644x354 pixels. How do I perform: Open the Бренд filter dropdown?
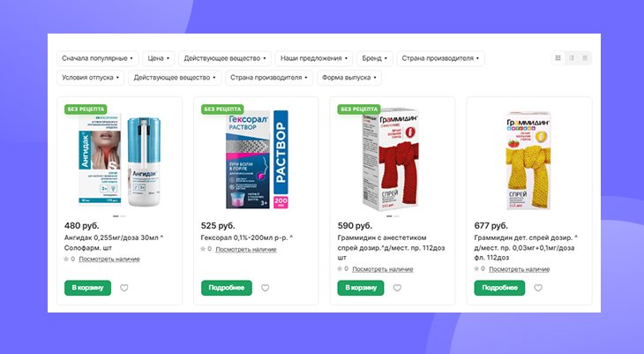[x=375, y=58]
